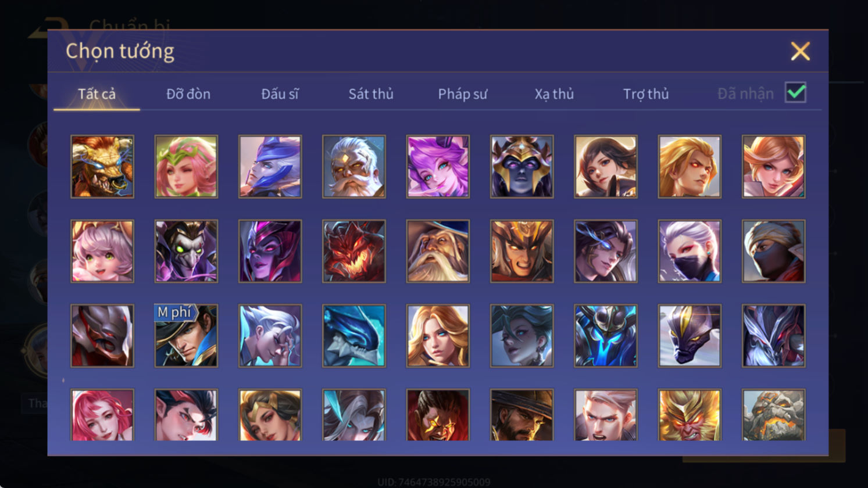This screenshot has height=488, width=868.
Task: Select the golden lion beast hero portrait
Action: pyautogui.click(x=102, y=167)
